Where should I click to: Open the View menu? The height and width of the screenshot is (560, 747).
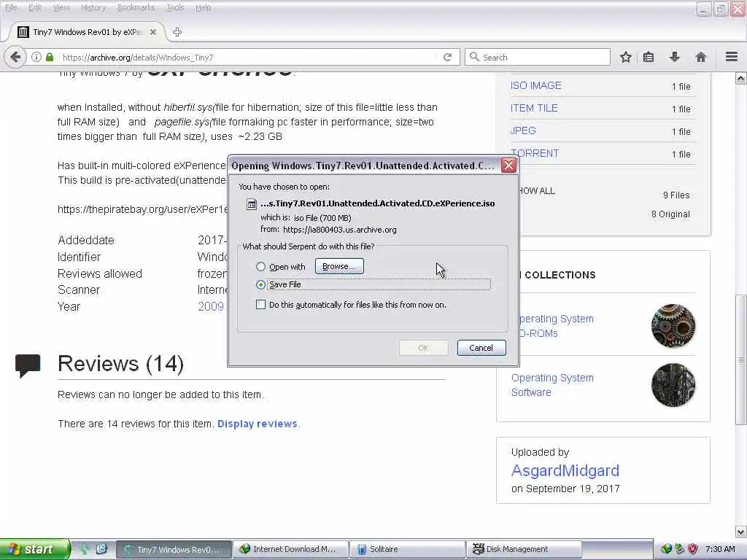(61, 7)
